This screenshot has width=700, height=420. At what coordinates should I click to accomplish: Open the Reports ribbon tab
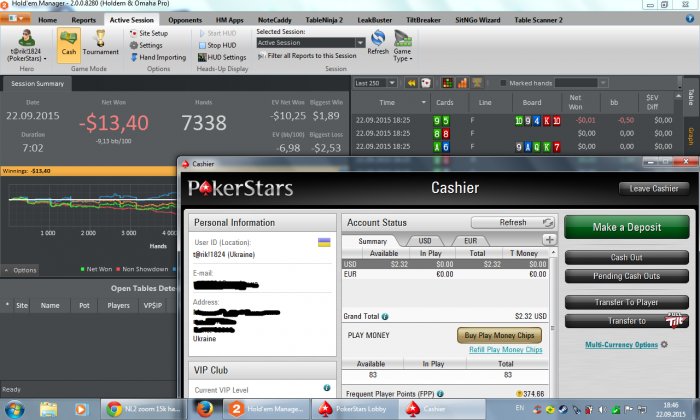click(x=83, y=20)
